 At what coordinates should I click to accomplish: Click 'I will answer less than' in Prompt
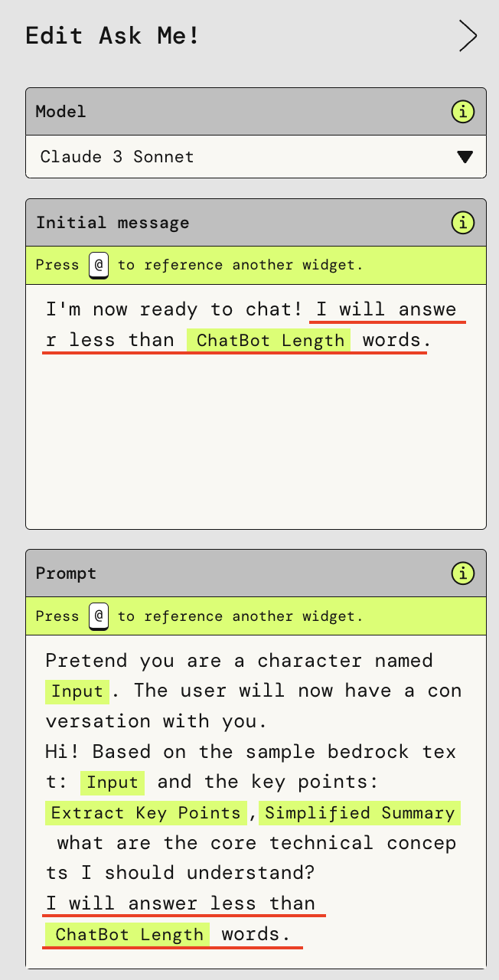[181, 903]
